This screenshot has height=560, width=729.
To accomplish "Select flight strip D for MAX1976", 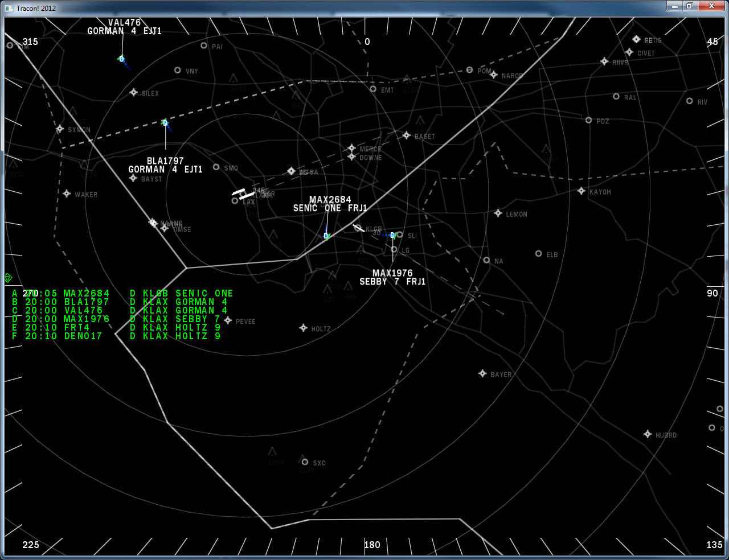I will 116,319.
